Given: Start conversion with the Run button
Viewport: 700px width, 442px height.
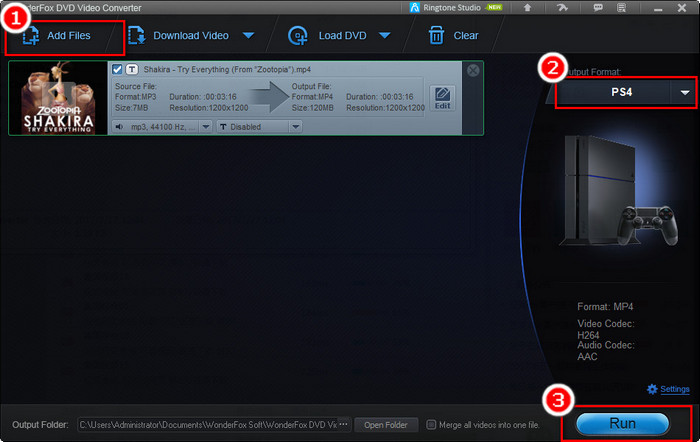Looking at the screenshot, I should 622,423.
